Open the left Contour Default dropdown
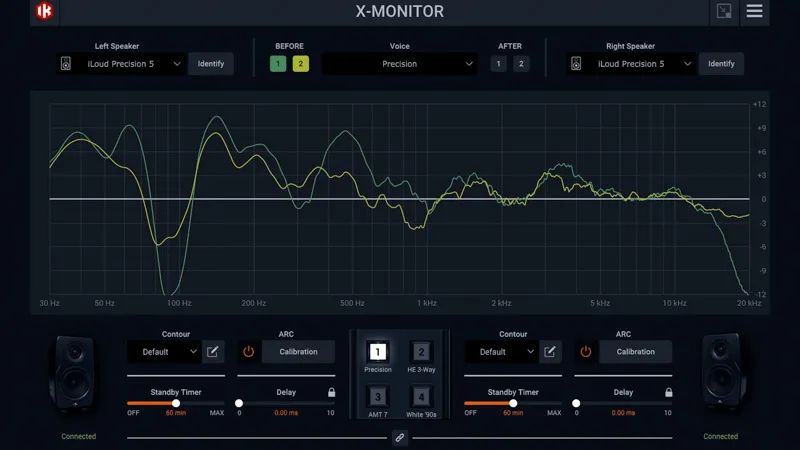The height and width of the screenshot is (450, 800). tap(164, 352)
